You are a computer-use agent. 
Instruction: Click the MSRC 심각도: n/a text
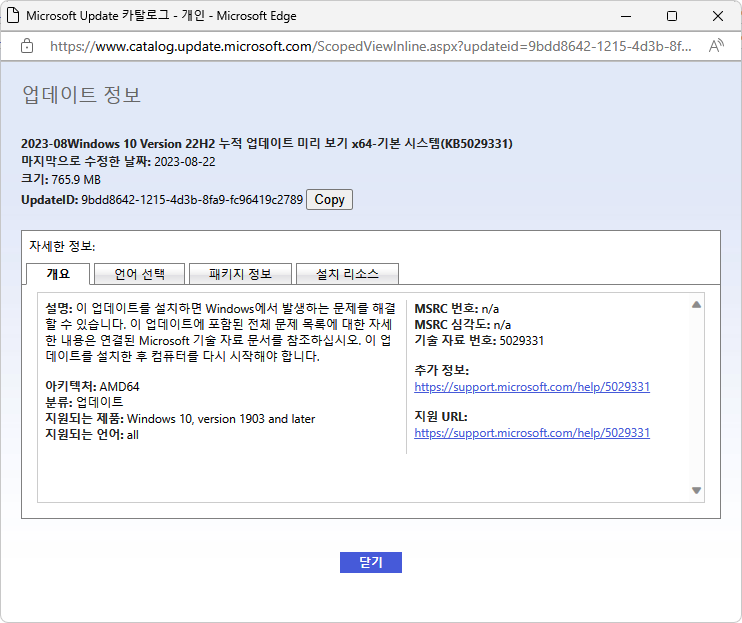[463, 325]
